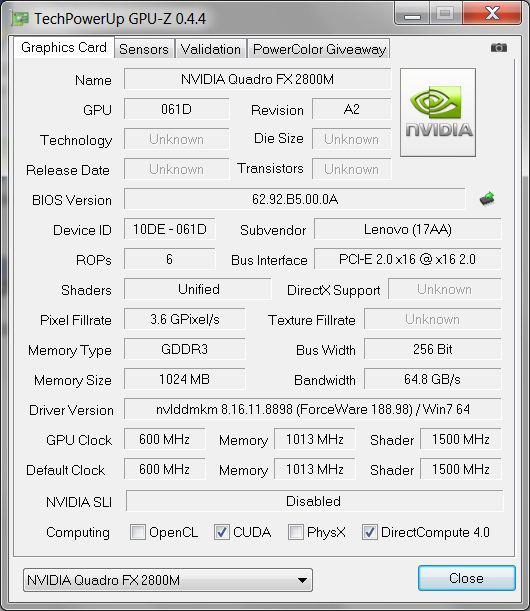Click the NVIDIA SLI Disabled field

coord(314,501)
